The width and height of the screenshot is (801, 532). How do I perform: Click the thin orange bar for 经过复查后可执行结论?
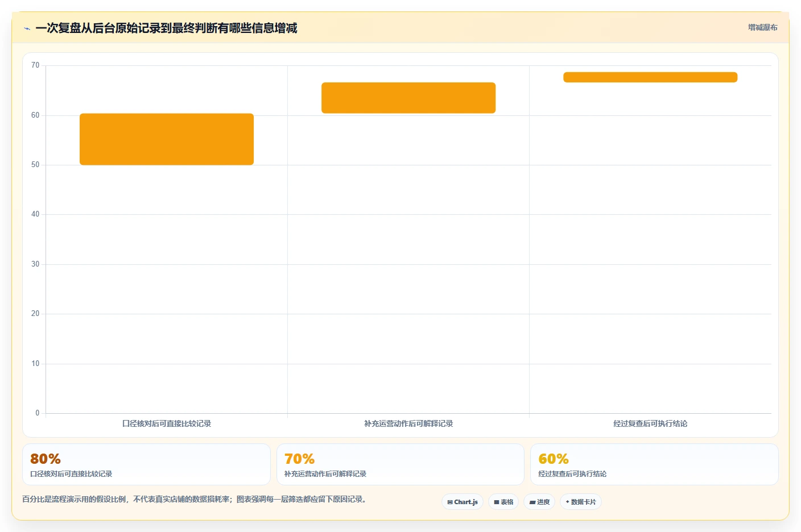point(650,77)
